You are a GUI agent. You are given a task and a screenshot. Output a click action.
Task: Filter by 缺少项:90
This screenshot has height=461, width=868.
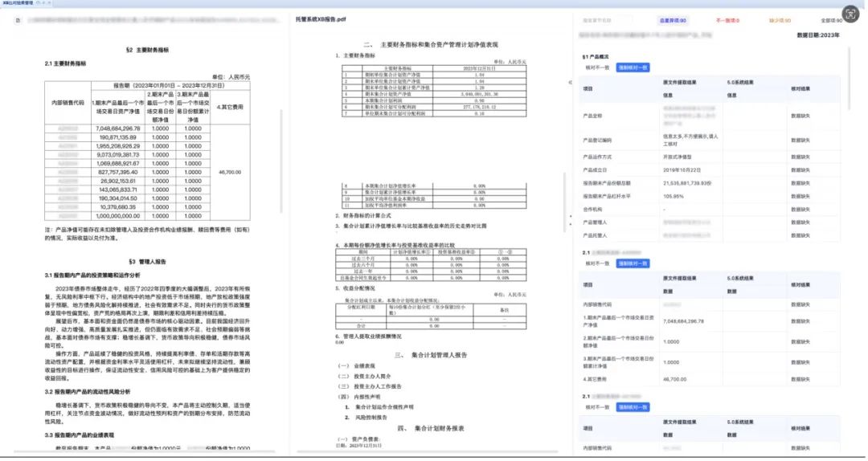[x=780, y=20]
